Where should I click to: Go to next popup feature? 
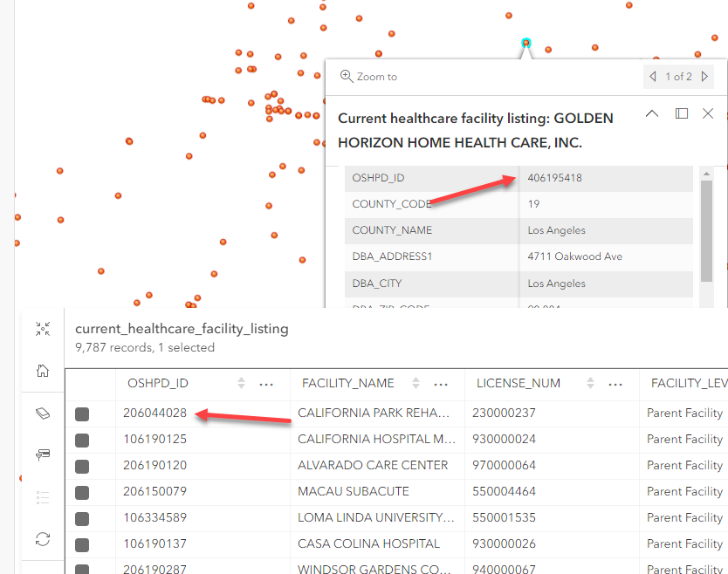[704, 77]
